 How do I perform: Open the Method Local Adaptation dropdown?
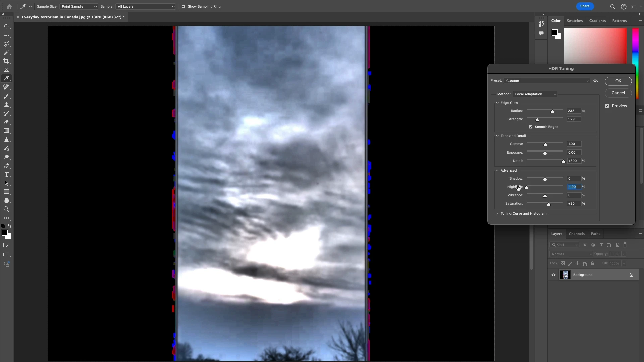(535, 94)
